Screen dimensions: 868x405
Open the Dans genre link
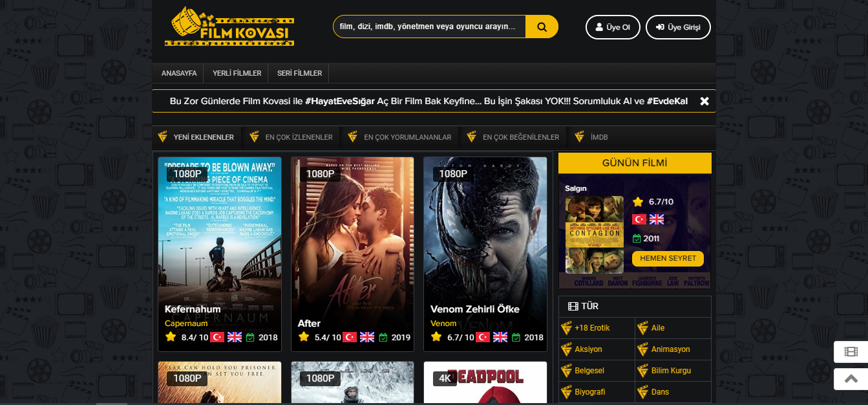click(661, 392)
